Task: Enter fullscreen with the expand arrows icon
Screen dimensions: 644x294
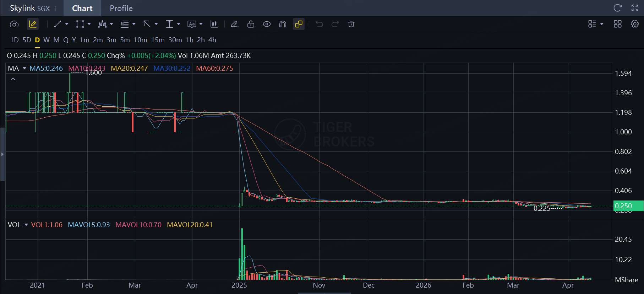Action: [635, 8]
